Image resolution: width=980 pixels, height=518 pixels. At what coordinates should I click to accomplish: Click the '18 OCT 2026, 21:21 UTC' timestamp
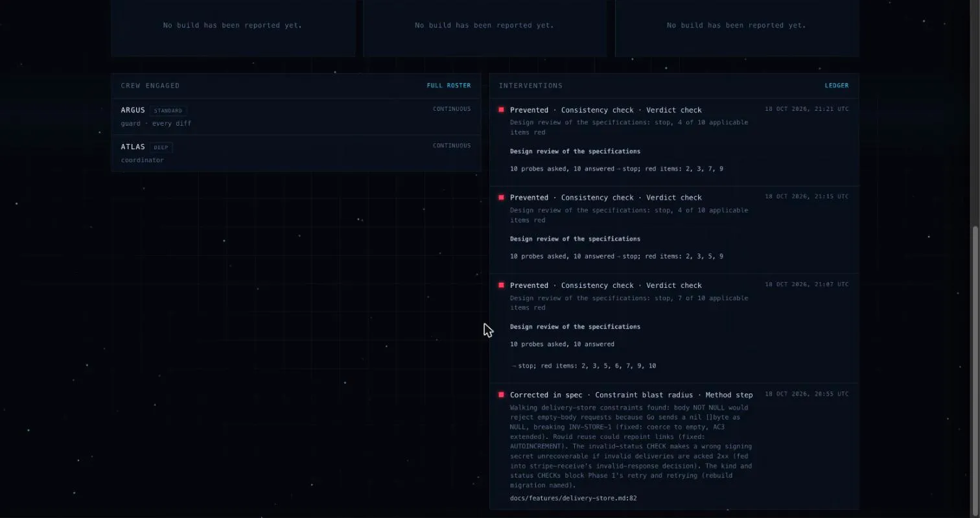click(x=806, y=109)
